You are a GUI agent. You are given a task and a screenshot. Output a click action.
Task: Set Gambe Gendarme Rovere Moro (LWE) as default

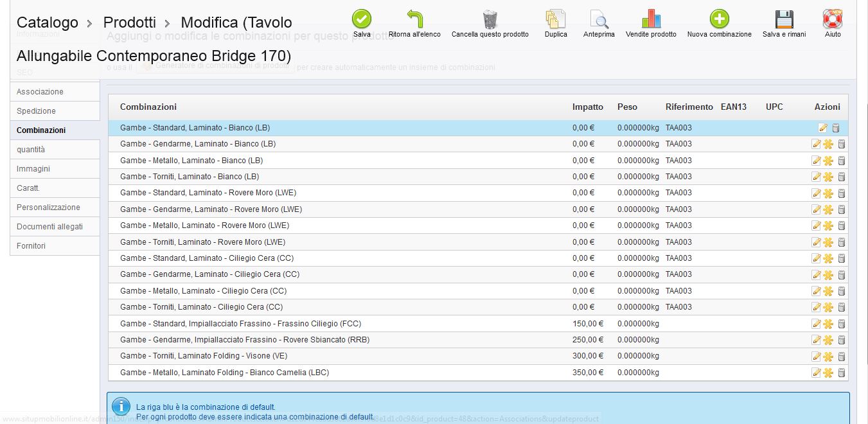[x=829, y=209]
